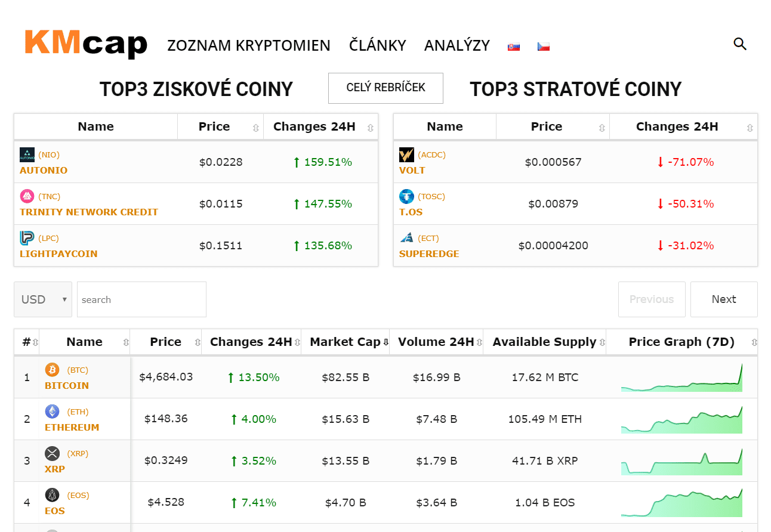Open the ZOZNAM KRYPTOMIEN menu item
Image resolution: width=771 pixels, height=532 pixels.
[x=249, y=45]
